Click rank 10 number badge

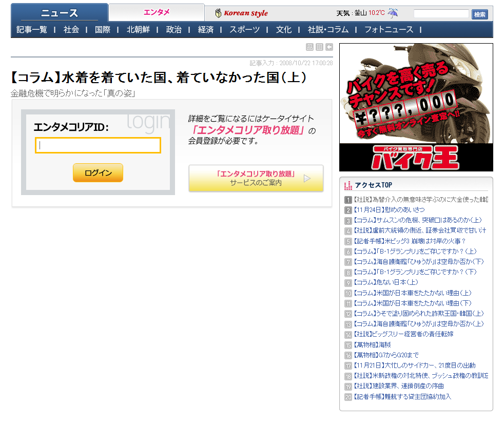pyautogui.click(x=348, y=293)
